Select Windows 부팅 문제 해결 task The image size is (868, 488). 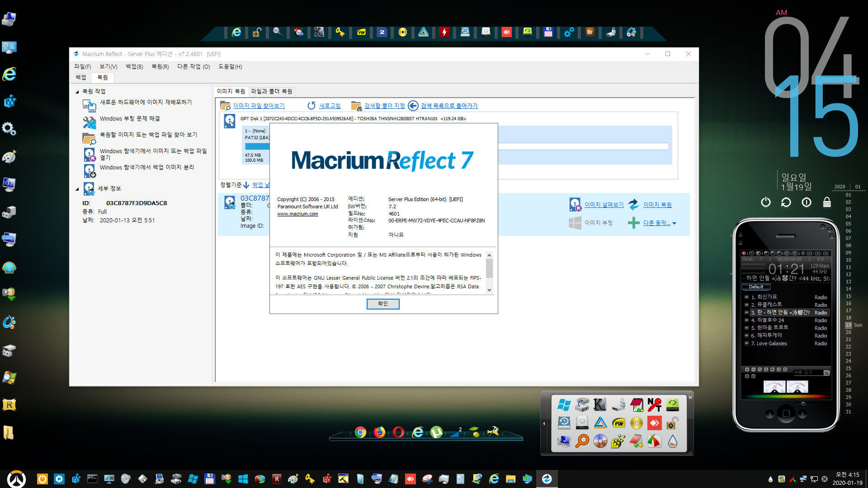tap(130, 118)
